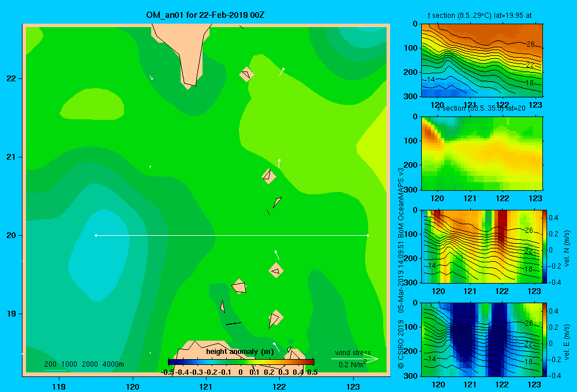Click the "vel. E (m/s)" axis label
This screenshot has height=392, width=577.
click(x=567, y=341)
